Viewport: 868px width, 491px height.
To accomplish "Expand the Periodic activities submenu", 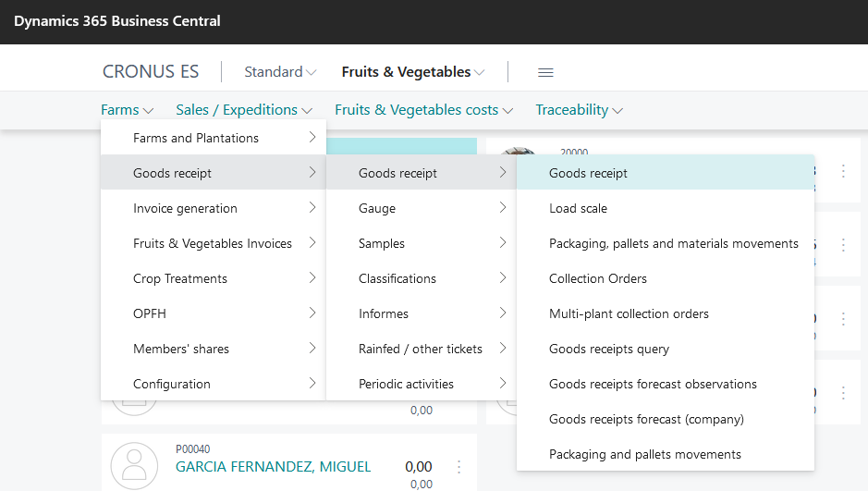I will (422, 384).
